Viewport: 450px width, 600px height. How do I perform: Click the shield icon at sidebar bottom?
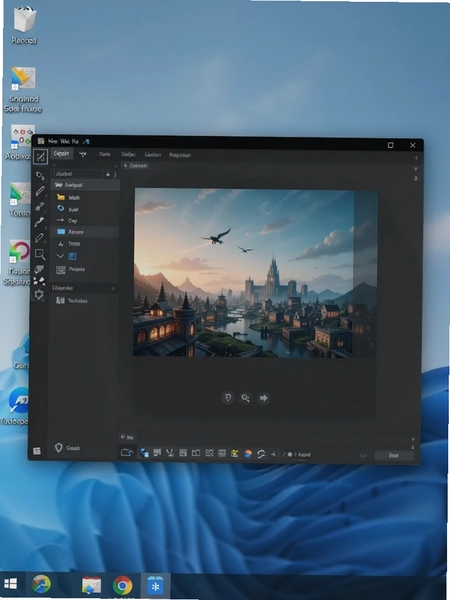[x=59, y=448]
